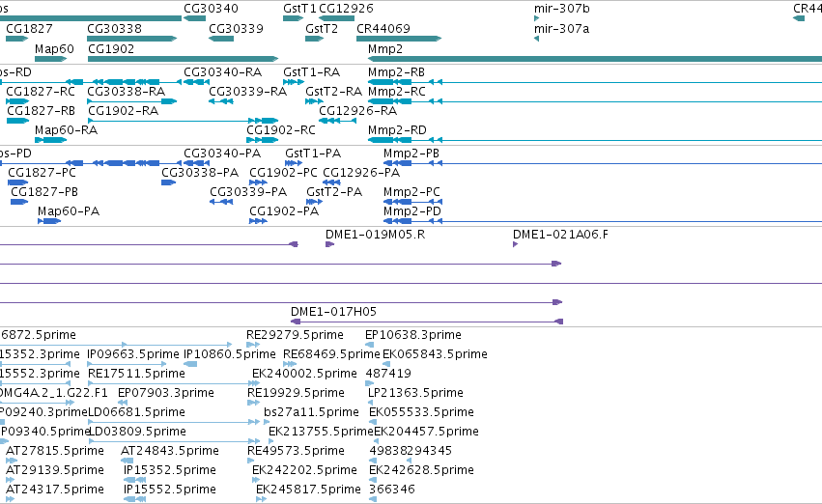Select the EK242628.5prime EST label
The image size is (822, 504).
[x=421, y=470]
